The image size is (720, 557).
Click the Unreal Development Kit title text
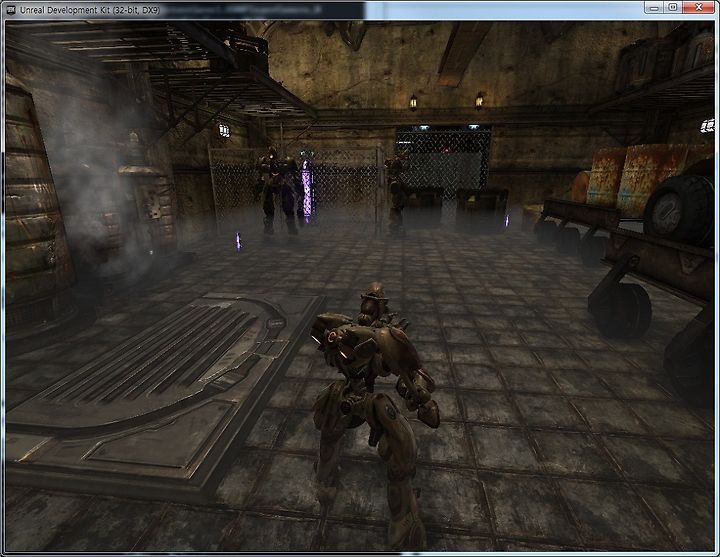point(90,10)
